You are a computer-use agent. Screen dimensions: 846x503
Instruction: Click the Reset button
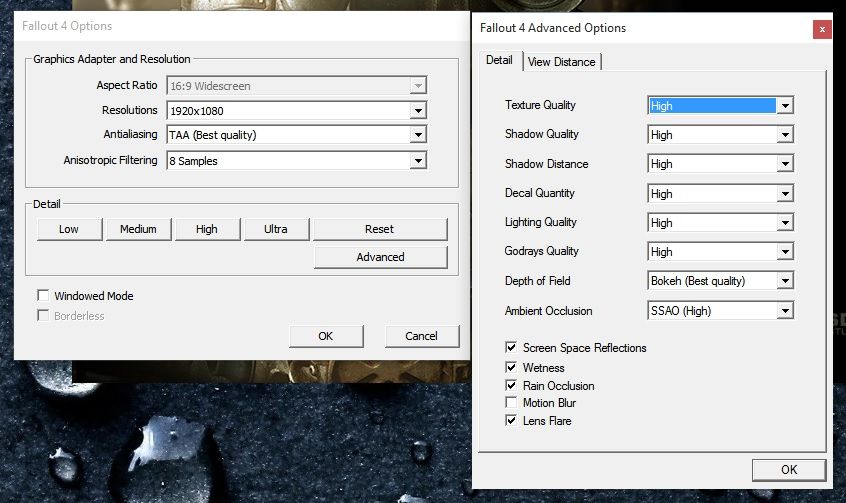[380, 229]
